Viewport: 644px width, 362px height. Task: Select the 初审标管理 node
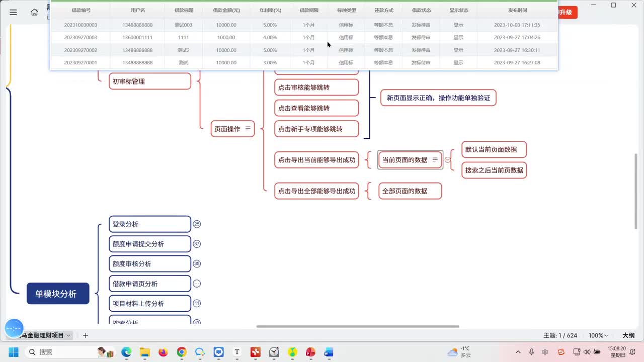click(150, 81)
